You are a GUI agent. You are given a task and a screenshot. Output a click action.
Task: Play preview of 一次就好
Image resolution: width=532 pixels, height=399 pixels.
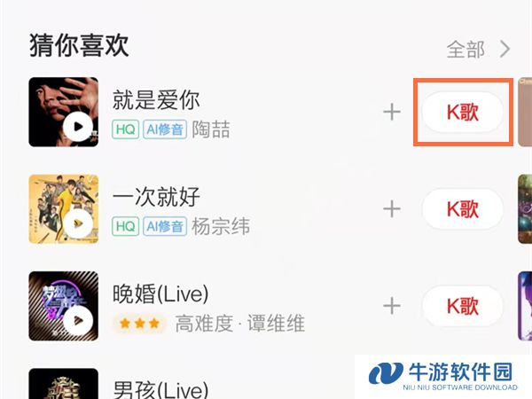coord(78,223)
